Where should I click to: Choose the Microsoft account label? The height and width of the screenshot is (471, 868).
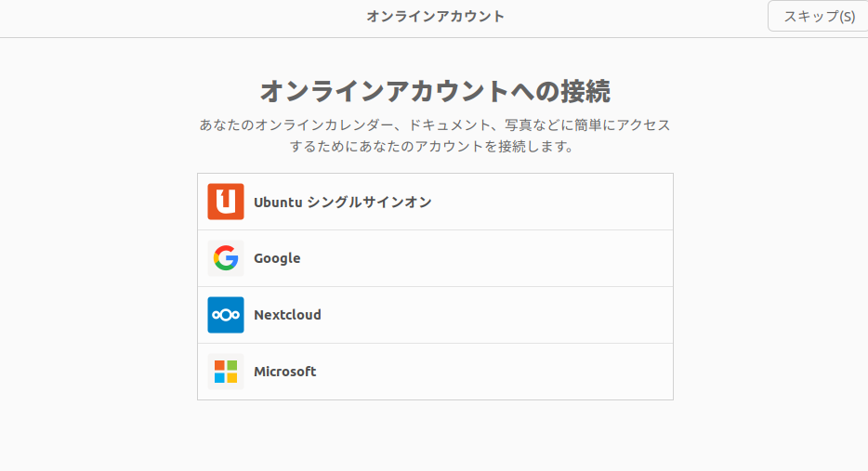(284, 372)
